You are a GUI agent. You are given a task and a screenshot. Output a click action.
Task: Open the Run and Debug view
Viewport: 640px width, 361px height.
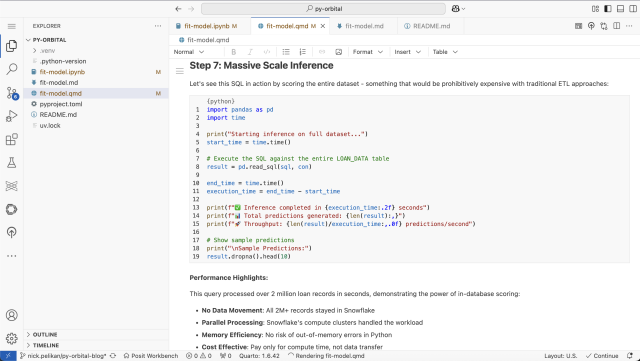[11, 116]
